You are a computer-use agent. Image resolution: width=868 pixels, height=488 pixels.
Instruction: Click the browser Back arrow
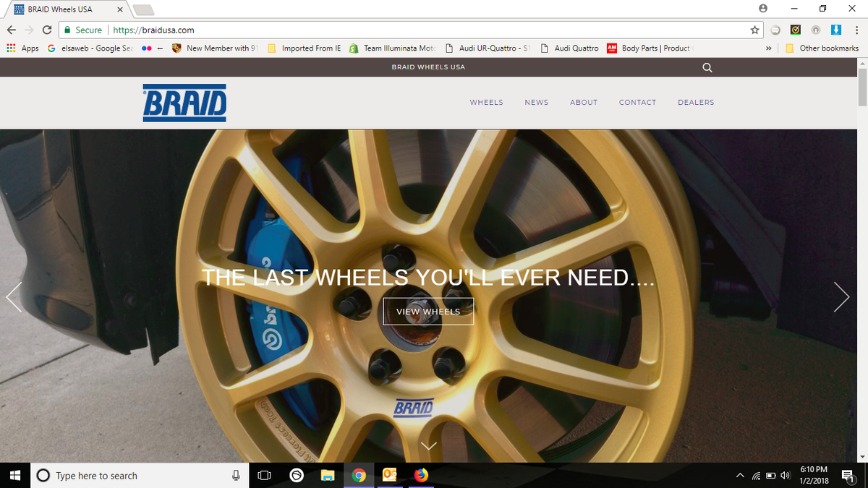(x=11, y=30)
